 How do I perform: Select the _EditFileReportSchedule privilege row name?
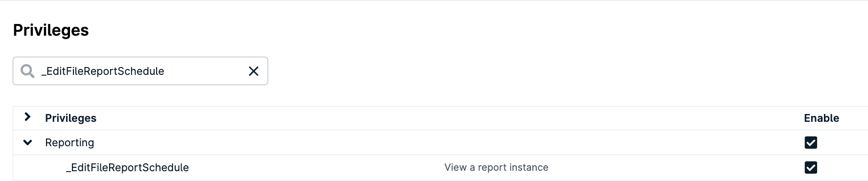click(x=128, y=167)
